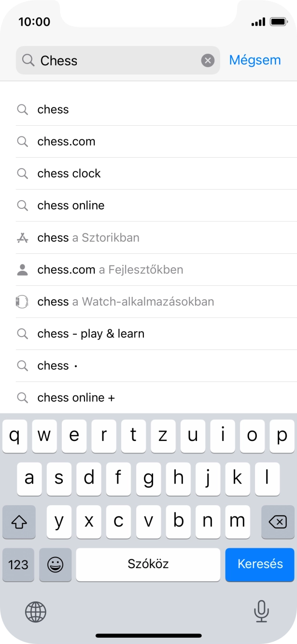Viewport: 297px width, 644px height.
Task: Select the 'chess.com' search suggestion
Action: (66, 142)
